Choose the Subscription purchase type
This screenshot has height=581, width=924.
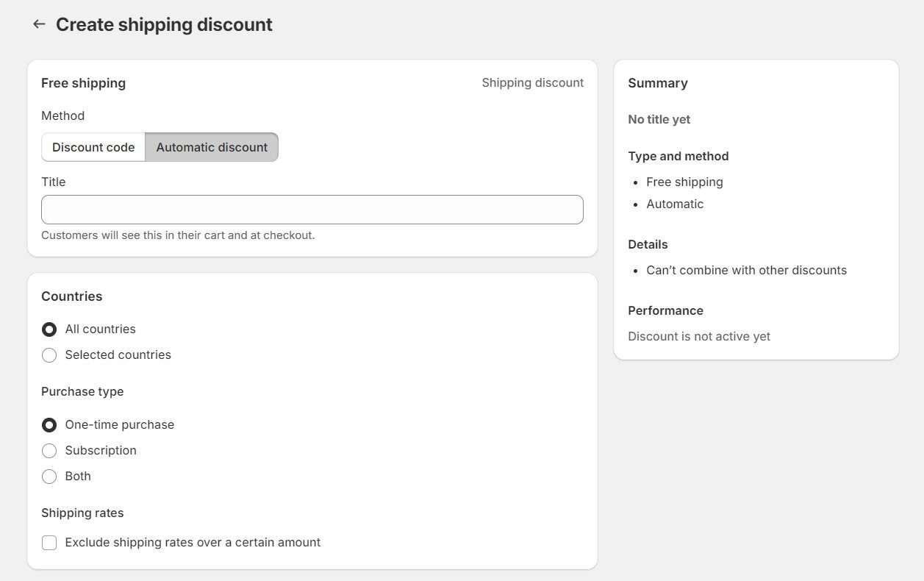click(x=49, y=451)
